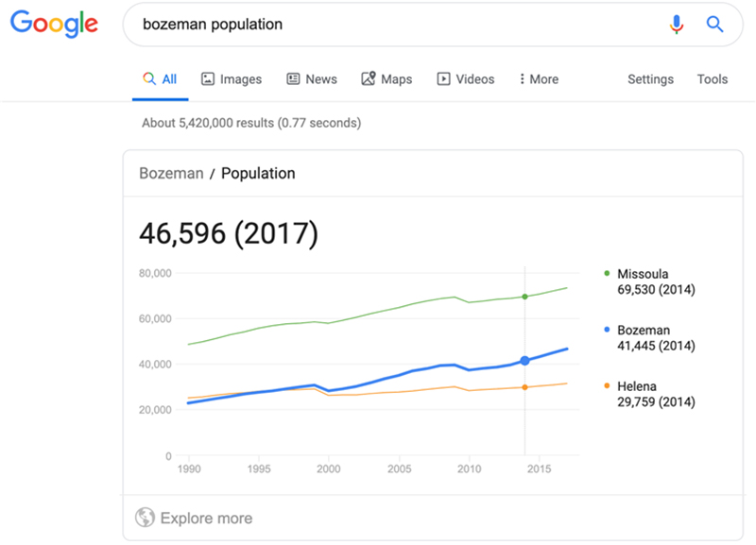Click the 2010 x-axis label
Image resolution: width=756 pixels, height=545 pixels.
point(469,468)
